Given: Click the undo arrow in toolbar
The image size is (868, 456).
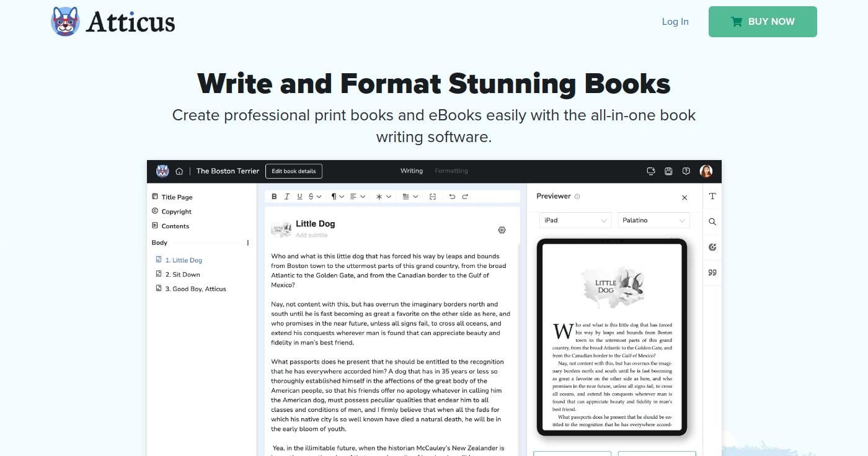Looking at the screenshot, I should [452, 197].
